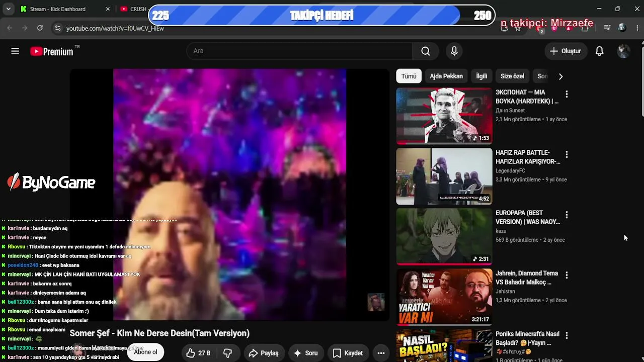This screenshot has width=644, height=362.
Task: Click the main video player
Action: pos(229,195)
